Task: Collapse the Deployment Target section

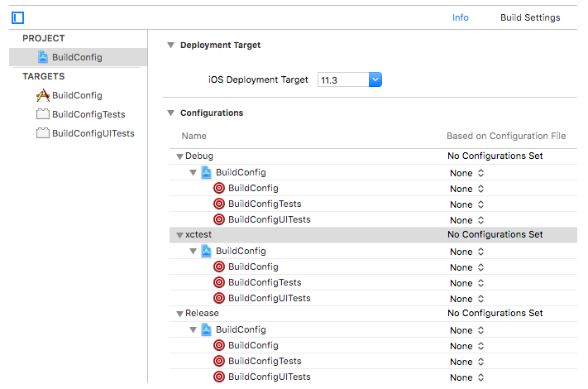Action: click(171, 46)
